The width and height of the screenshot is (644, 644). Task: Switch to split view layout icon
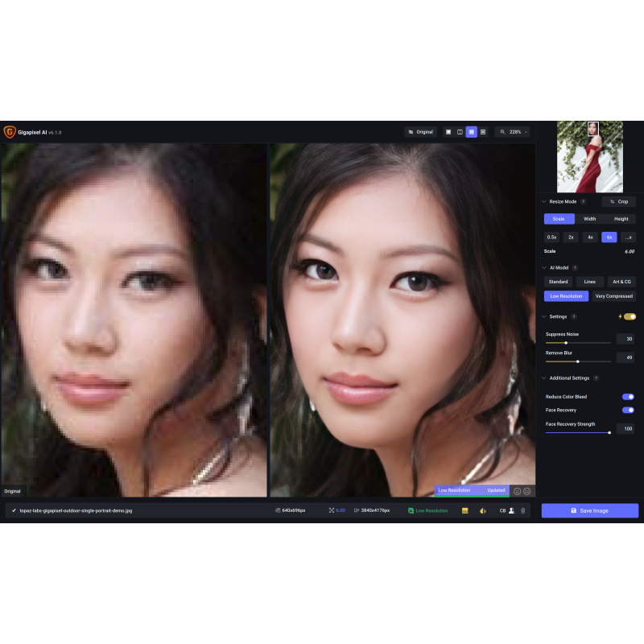460,132
